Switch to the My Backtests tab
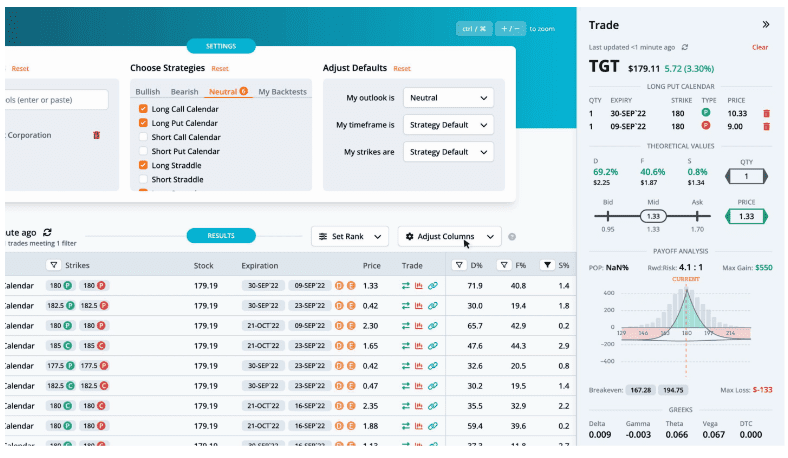This screenshot has height=458, width=788. (x=283, y=91)
